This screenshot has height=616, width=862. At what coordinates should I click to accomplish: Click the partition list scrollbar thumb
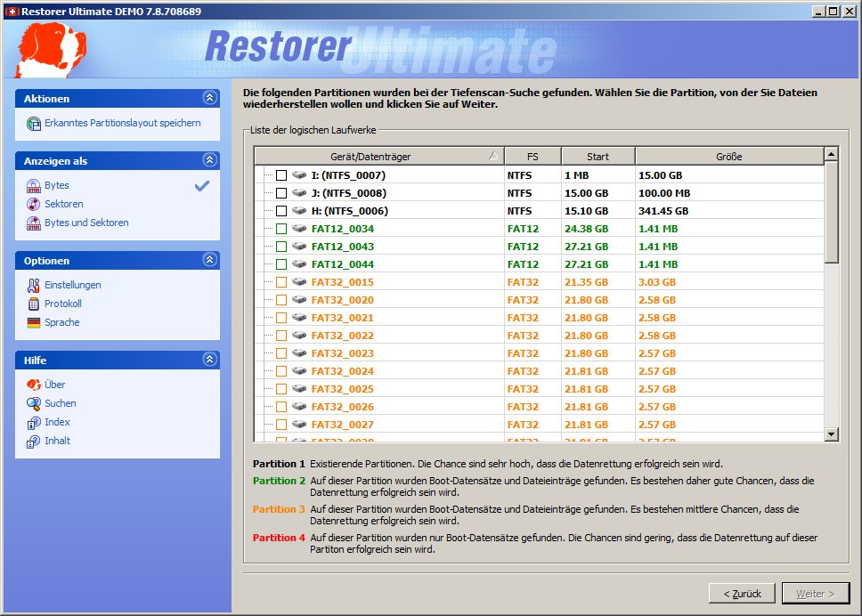tap(831, 212)
